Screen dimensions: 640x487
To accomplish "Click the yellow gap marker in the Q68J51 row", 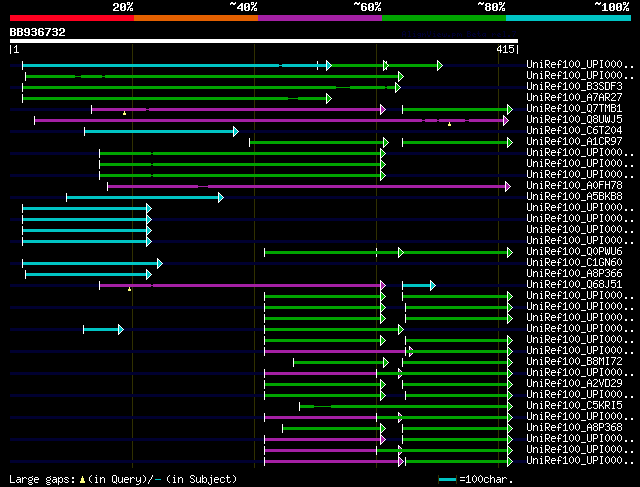I will tap(129, 290).
